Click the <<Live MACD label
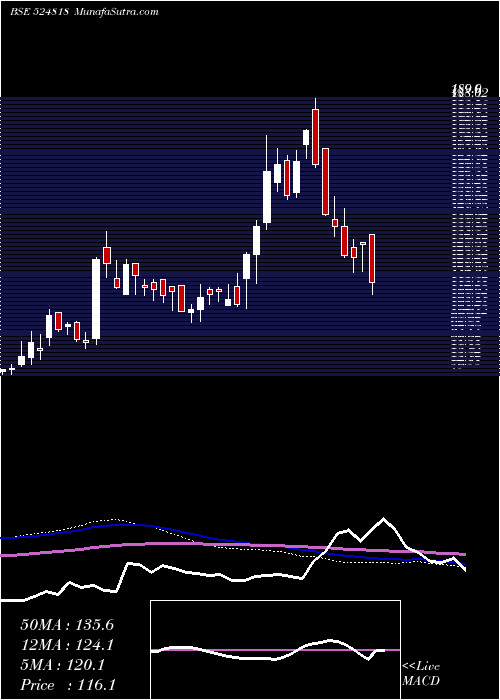This screenshot has width=500, height=700. [x=421, y=674]
